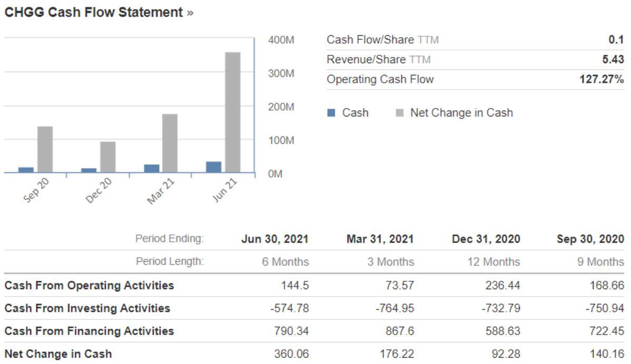Select operating cash value 73.57
The image size is (631, 364).
pos(400,286)
